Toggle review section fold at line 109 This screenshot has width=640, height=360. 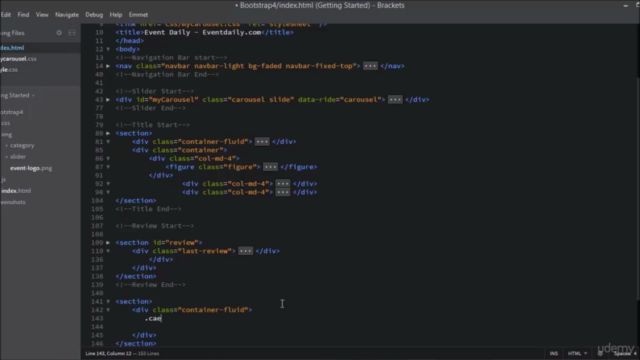click(x=108, y=242)
